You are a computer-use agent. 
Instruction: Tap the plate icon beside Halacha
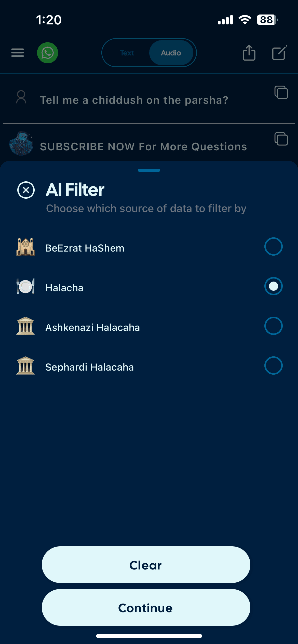(25, 286)
